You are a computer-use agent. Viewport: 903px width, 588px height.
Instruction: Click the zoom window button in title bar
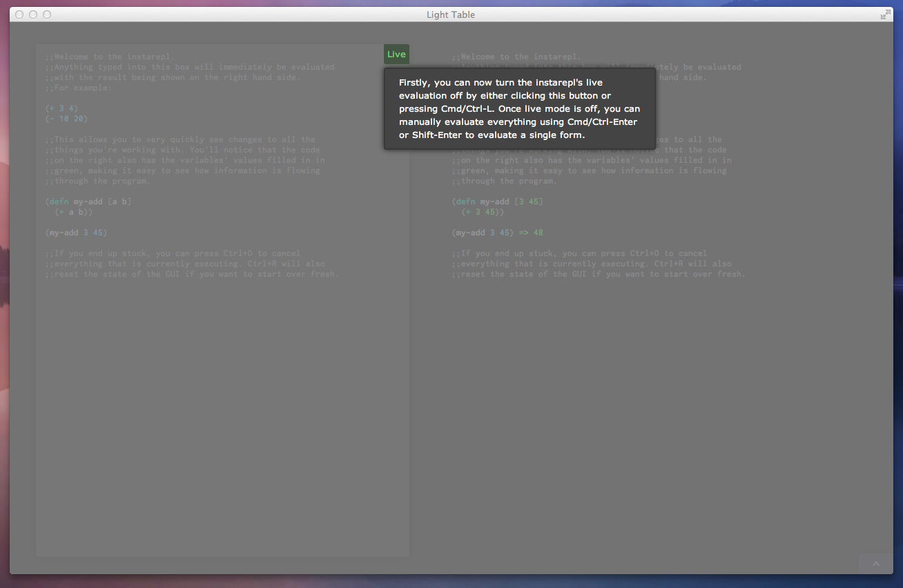tap(47, 14)
